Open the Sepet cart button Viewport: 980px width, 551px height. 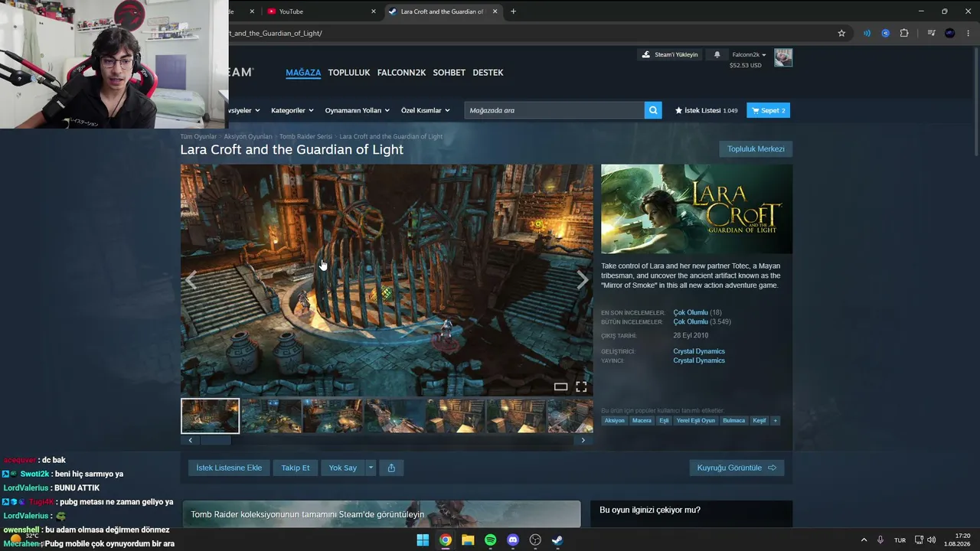(768, 110)
